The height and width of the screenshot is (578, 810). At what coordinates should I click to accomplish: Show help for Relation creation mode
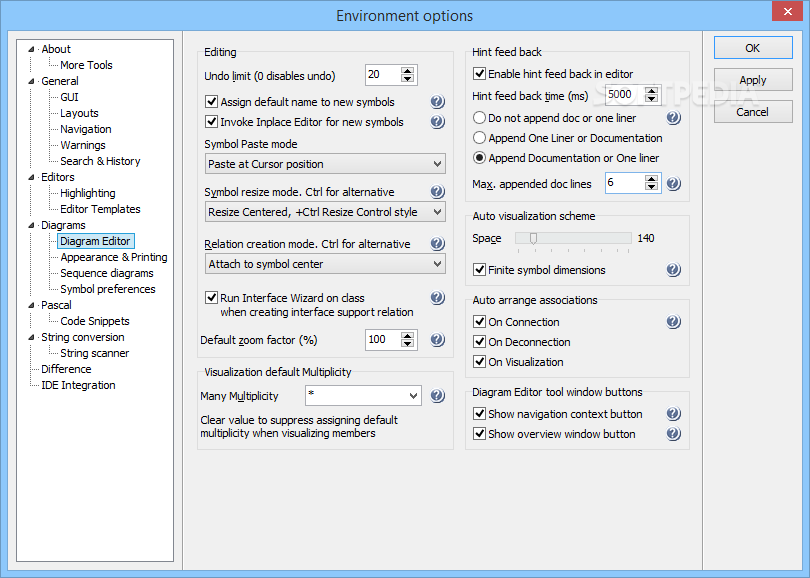pyautogui.click(x=438, y=244)
